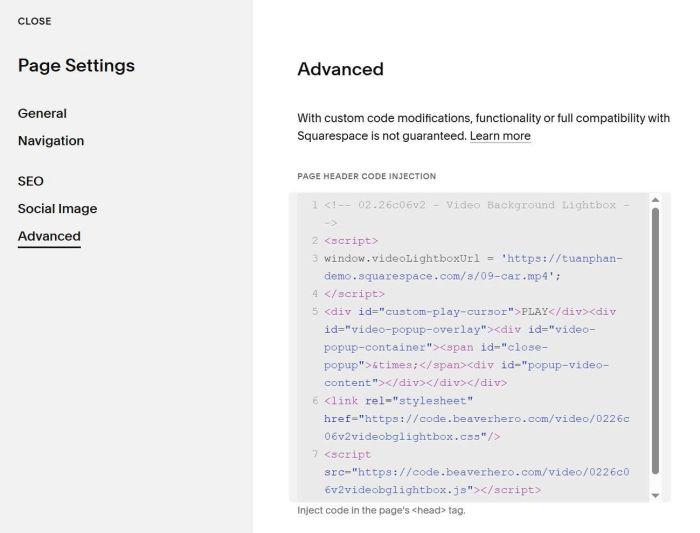Follow the Learn more link

point(500,136)
